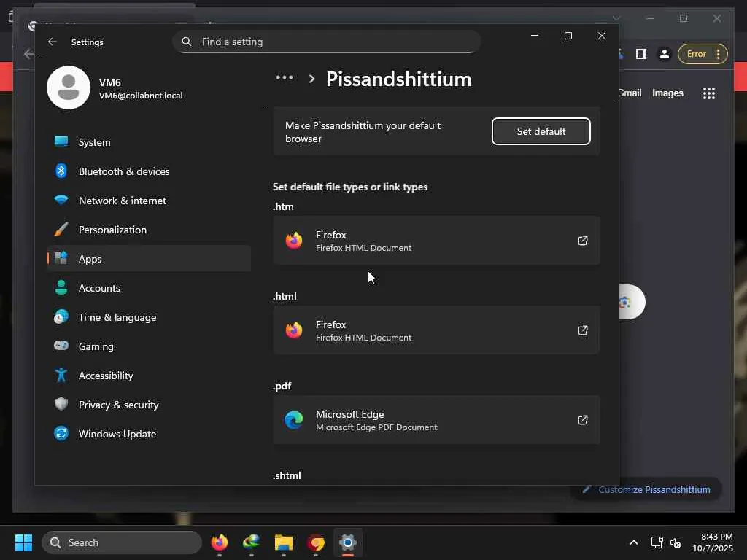Click external link icon on .html row

[x=583, y=330]
